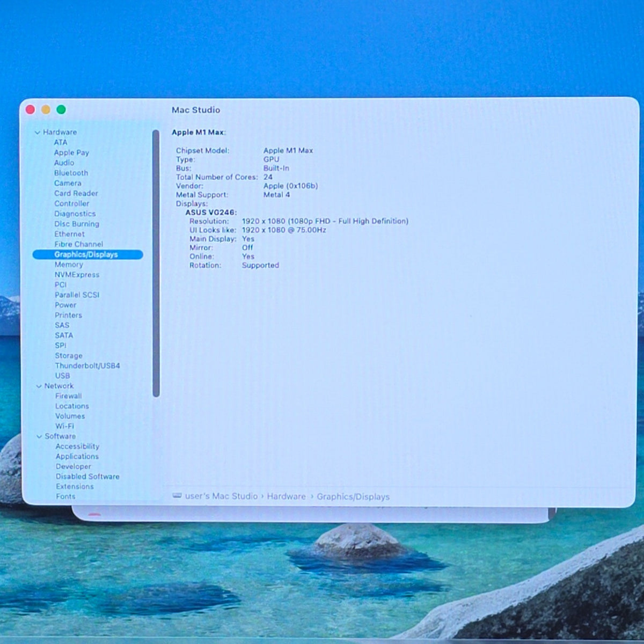Click the ASUS VG246 display name

click(211, 213)
